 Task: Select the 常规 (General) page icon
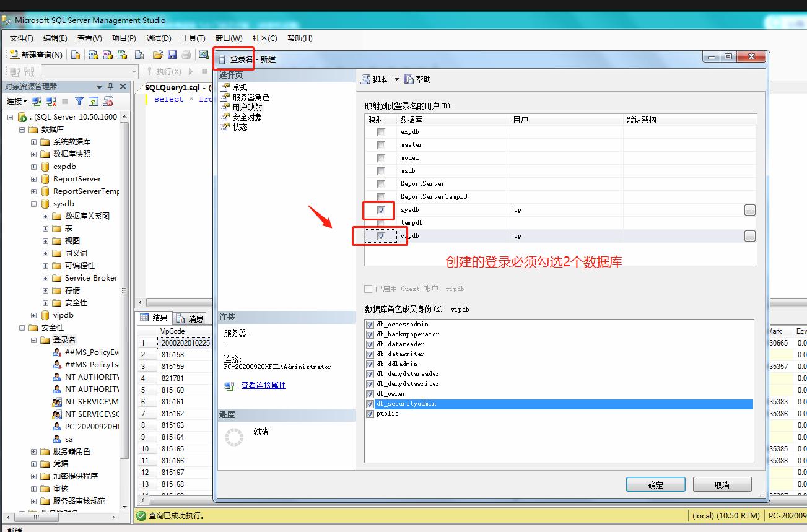pyautogui.click(x=224, y=87)
